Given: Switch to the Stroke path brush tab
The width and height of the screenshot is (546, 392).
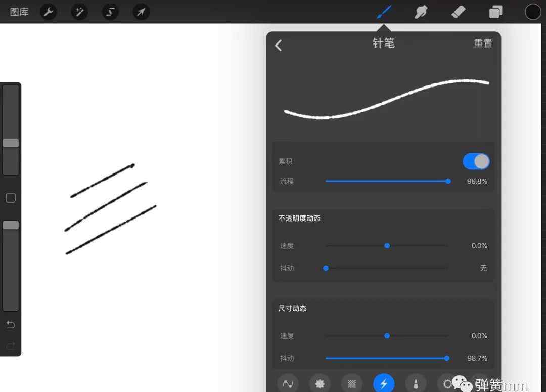Looking at the screenshot, I should [x=288, y=383].
